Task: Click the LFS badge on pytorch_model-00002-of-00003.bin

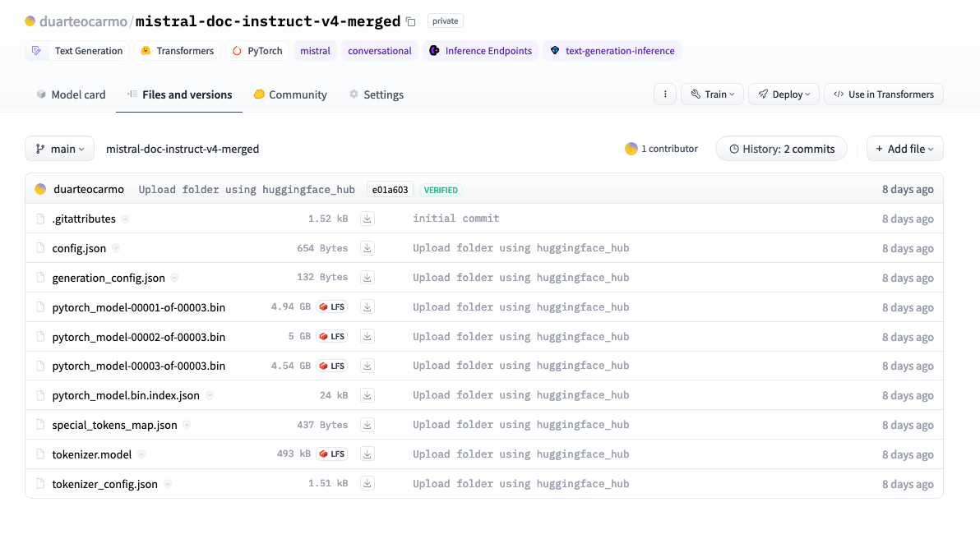Action: 332,336
